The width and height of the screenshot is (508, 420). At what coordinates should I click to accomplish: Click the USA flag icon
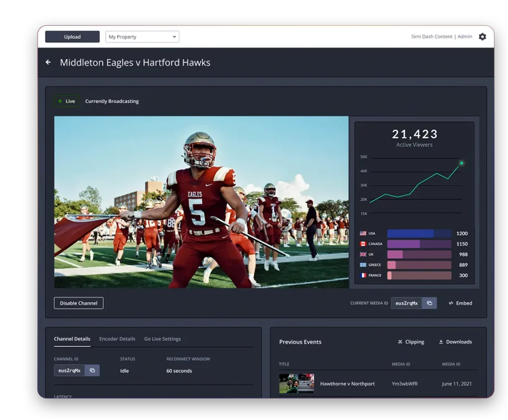coord(363,234)
